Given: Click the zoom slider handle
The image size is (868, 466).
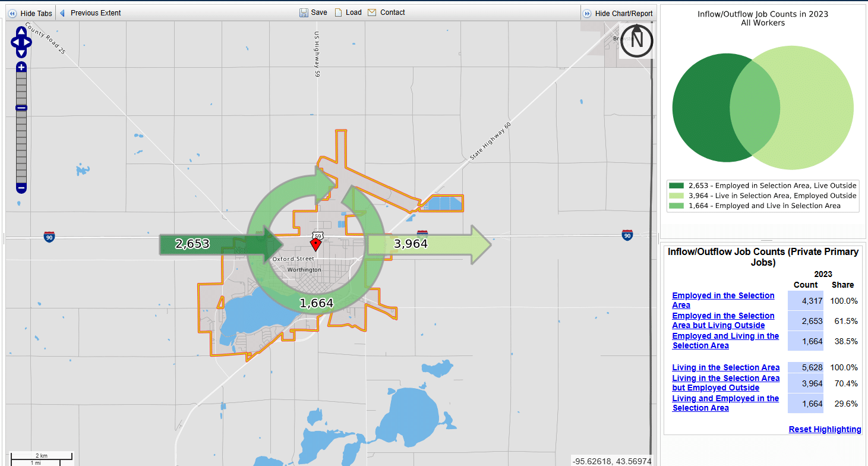Looking at the screenshot, I should tap(21, 108).
